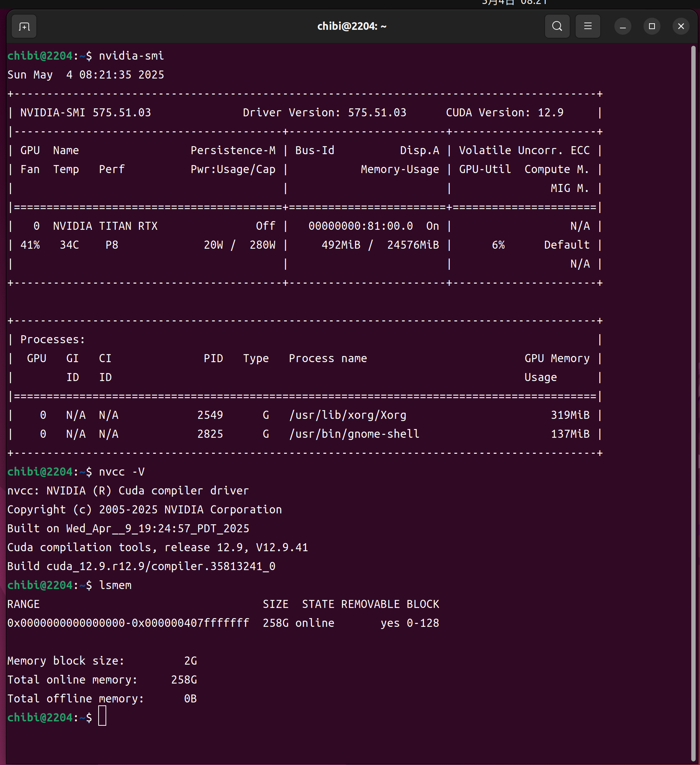
Task: Click the nvidia-smi command text
Action: 131,56
